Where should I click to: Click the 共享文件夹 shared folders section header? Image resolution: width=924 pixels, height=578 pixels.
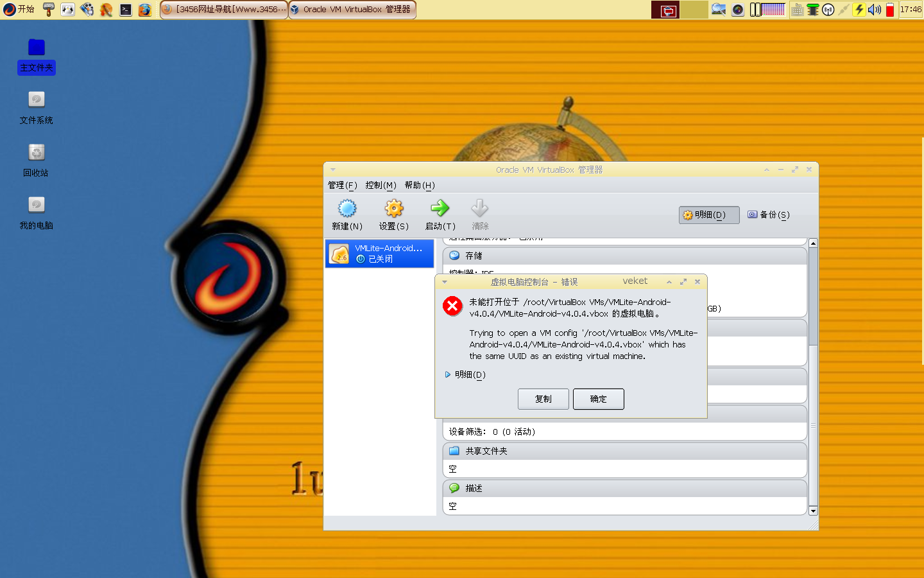point(624,451)
